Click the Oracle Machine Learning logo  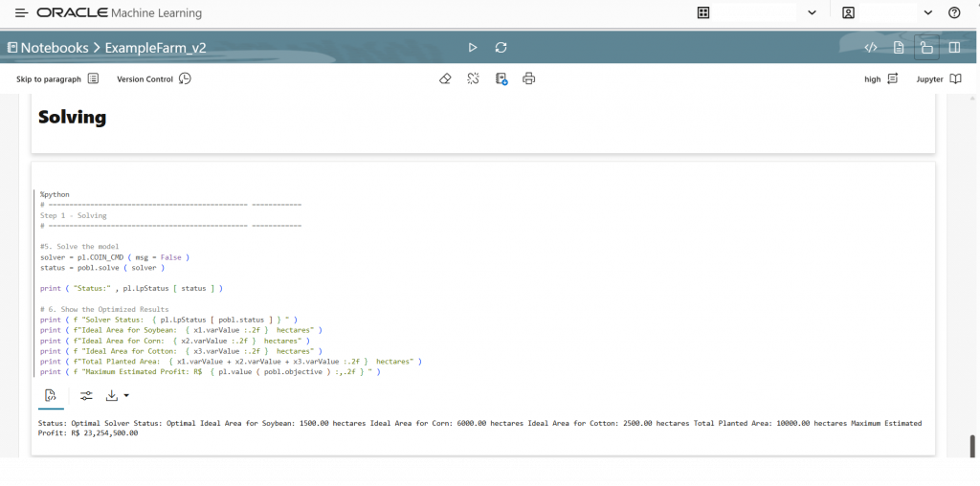119,12
